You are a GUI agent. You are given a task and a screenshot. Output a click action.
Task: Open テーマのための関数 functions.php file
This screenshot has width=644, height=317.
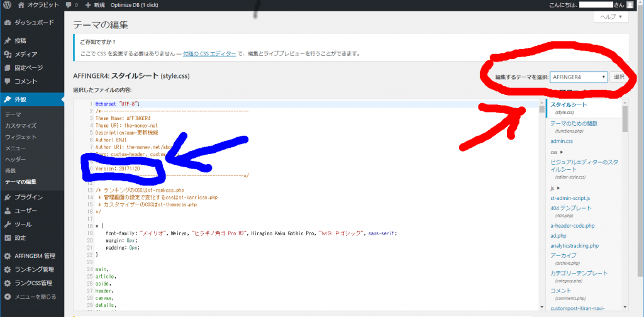pyautogui.click(x=574, y=126)
